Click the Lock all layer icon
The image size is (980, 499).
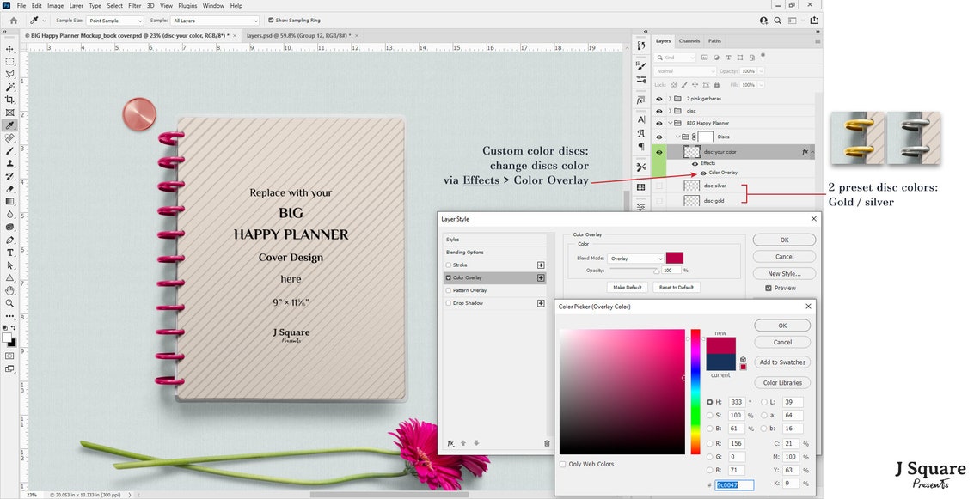tap(717, 84)
